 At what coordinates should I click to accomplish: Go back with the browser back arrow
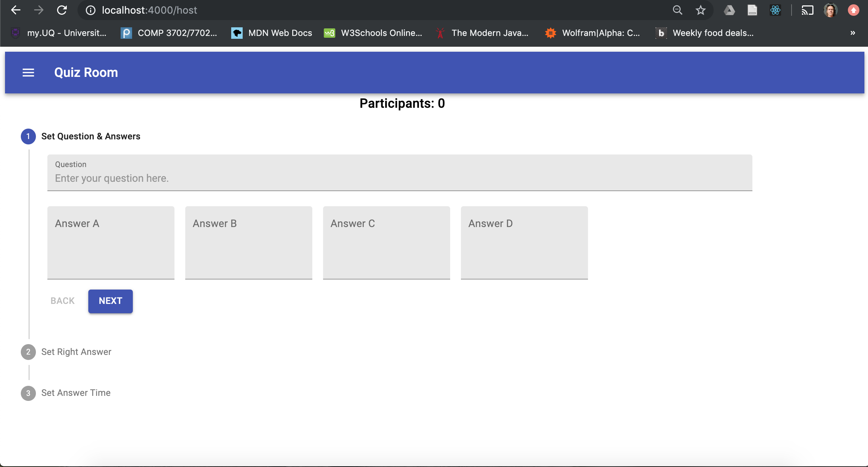(16, 10)
